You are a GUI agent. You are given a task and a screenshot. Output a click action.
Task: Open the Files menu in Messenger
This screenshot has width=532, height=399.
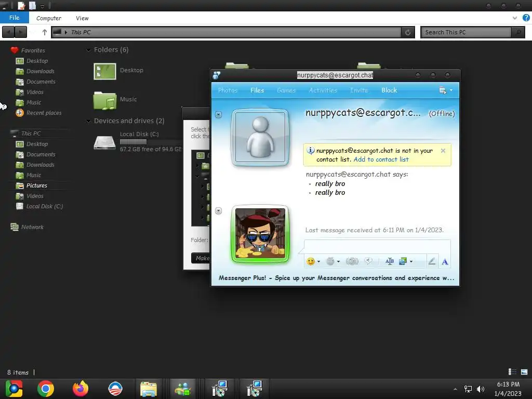257,90
